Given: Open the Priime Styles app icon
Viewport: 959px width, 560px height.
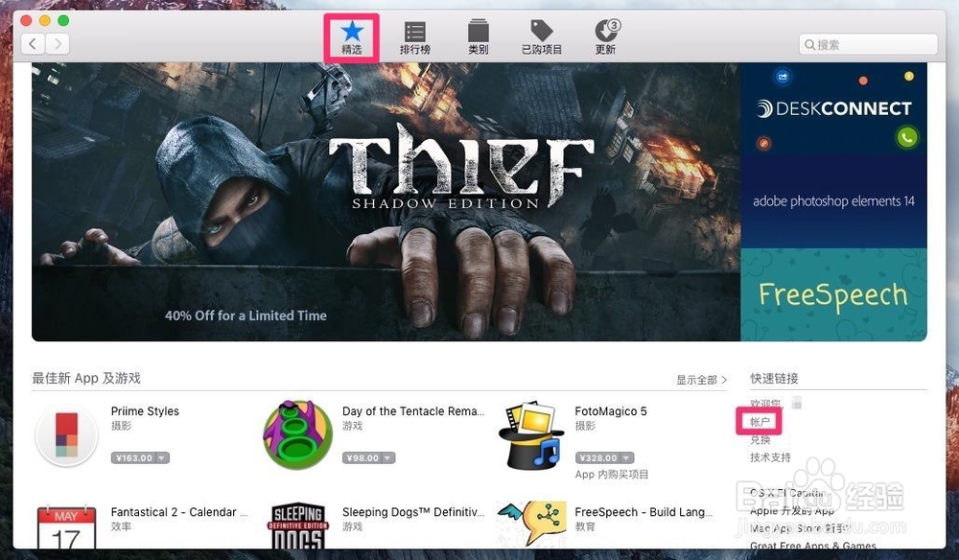Looking at the screenshot, I should click(x=67, y=435).
